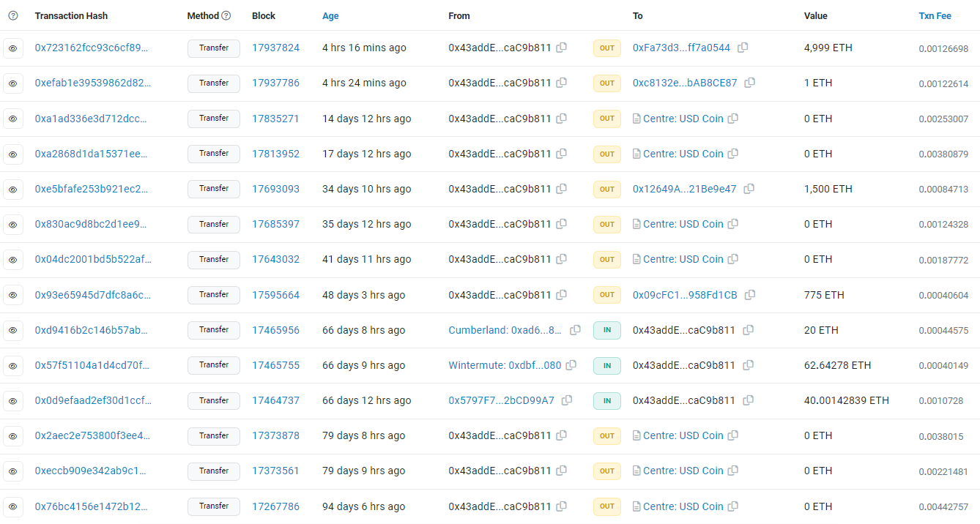The image size is (980, 524).
Task: Copy Wintermute's address using its copy icon
Action: point(569,365)
